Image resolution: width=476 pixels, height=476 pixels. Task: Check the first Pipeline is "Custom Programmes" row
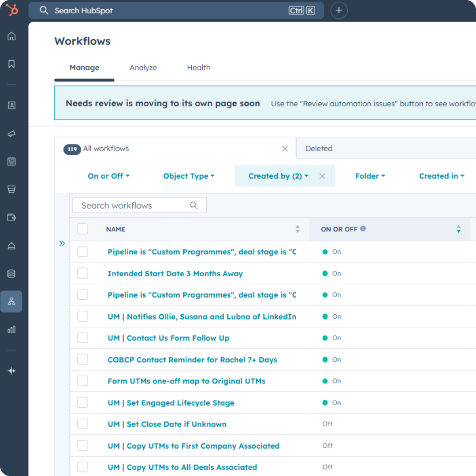(x=82, y=252)
